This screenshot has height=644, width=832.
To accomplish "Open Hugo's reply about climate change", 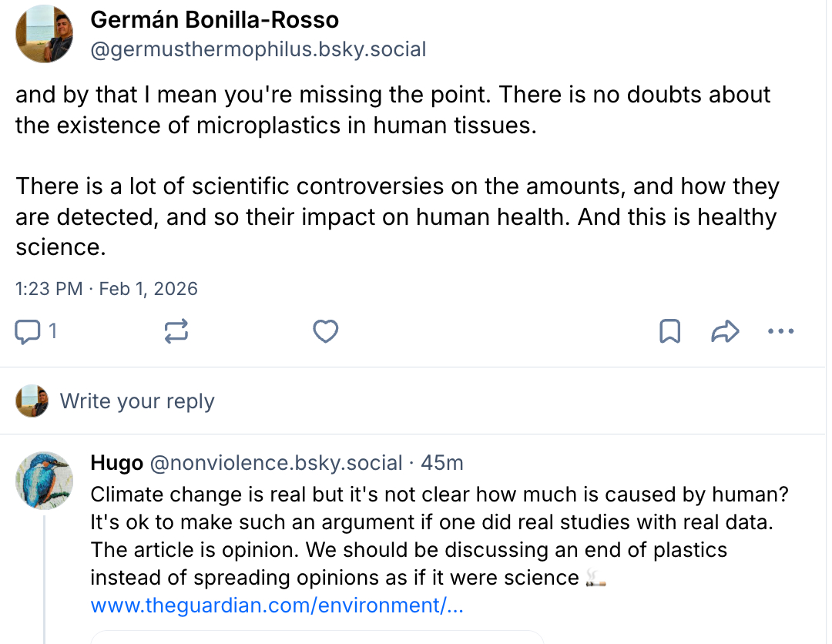I will [x=431, y=537].
